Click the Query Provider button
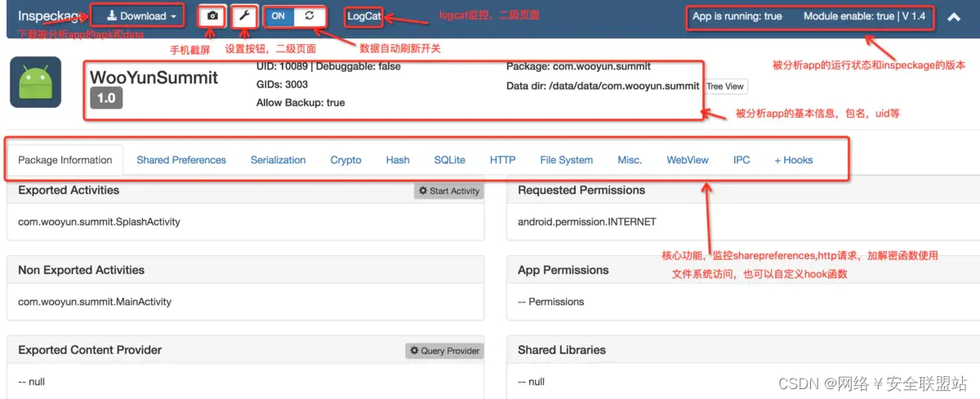Image resolution: width=980 pixels, height=399 pixels. point(445,351)
